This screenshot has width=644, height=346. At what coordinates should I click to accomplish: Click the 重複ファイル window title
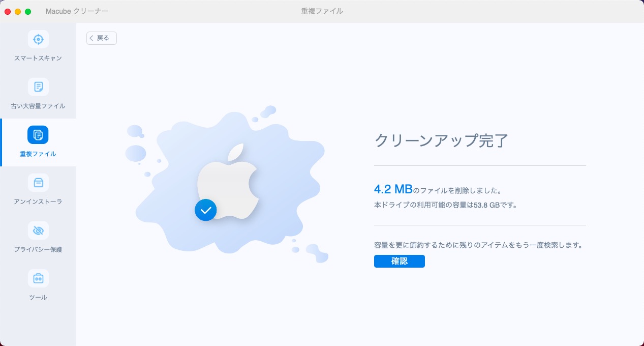(x=322, y=11)
